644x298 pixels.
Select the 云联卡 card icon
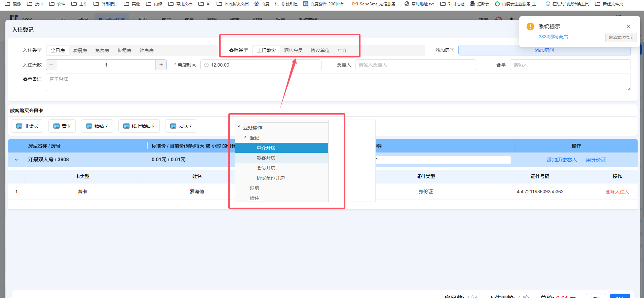click(x=173, y=126)
